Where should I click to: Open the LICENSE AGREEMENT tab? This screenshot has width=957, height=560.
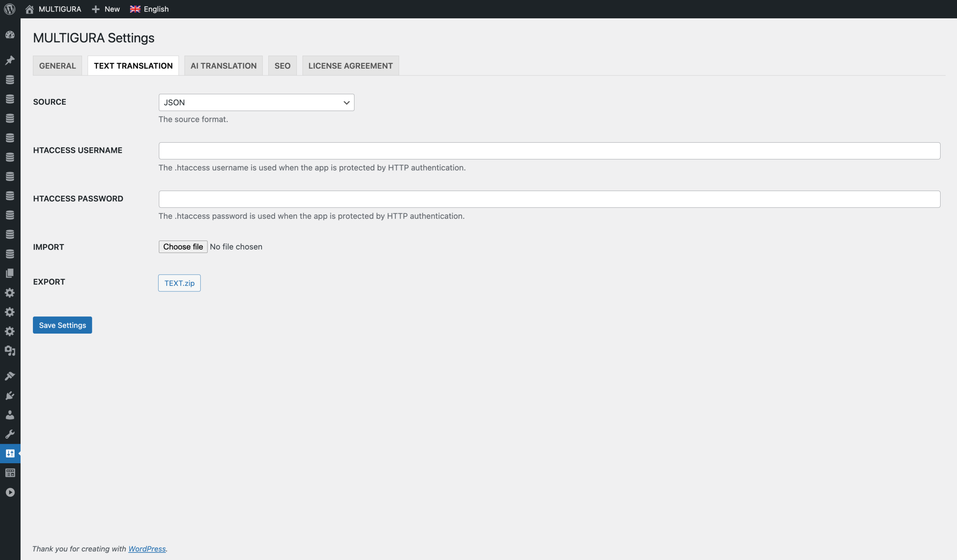351,66
